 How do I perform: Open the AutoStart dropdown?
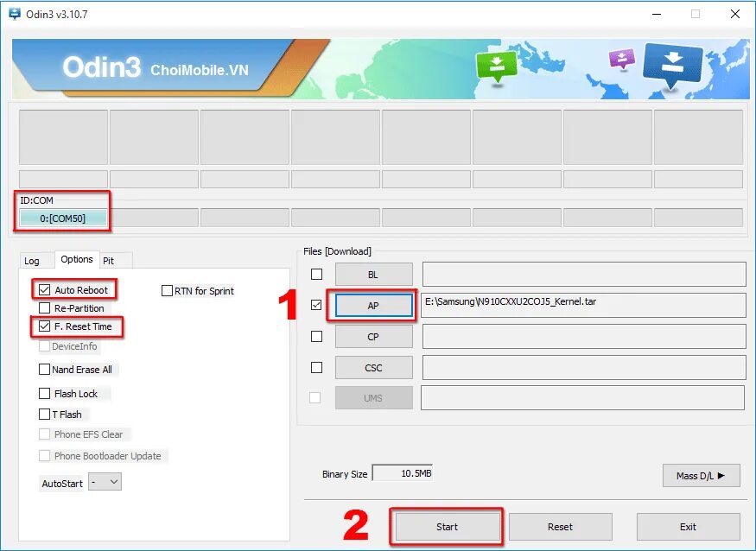tap(105, 482)
